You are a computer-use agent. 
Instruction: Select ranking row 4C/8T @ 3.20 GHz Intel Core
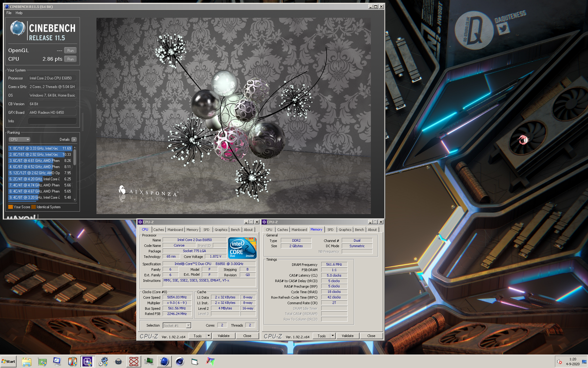(40, 197)
